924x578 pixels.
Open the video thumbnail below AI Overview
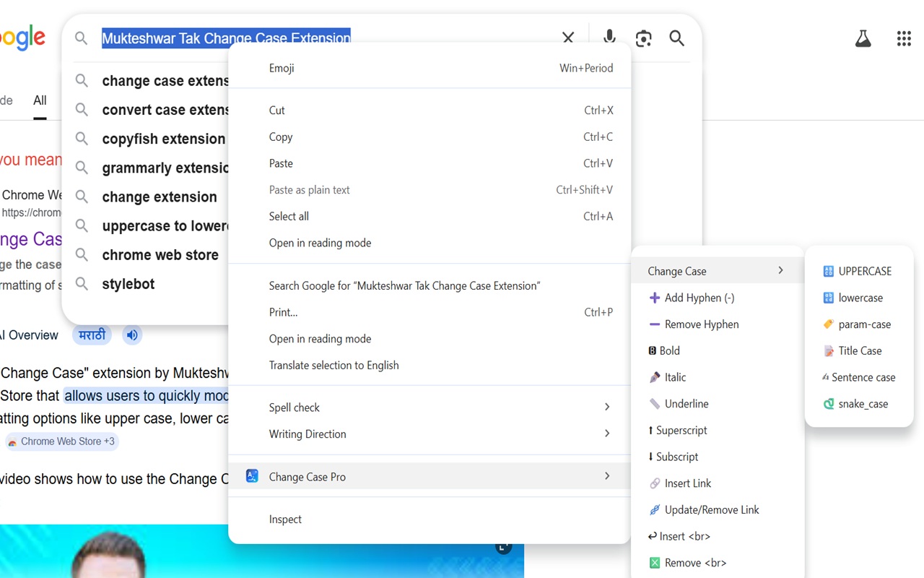[262, 551]
